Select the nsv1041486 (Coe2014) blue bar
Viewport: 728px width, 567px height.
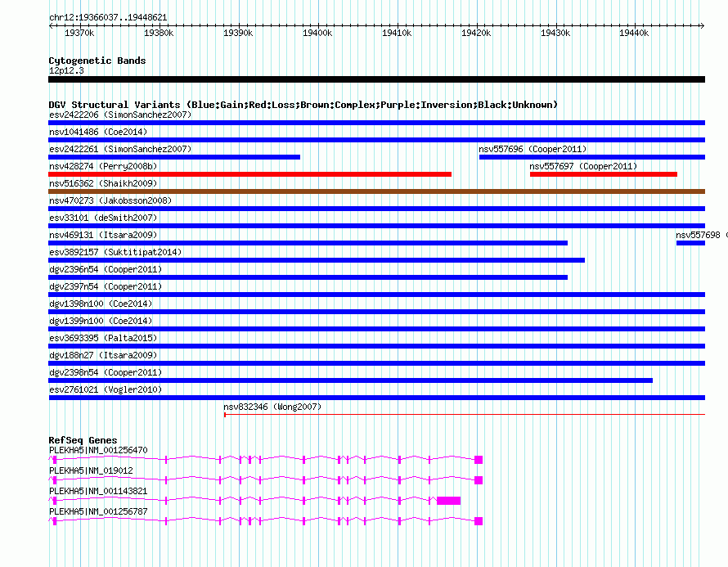point(376,140)
